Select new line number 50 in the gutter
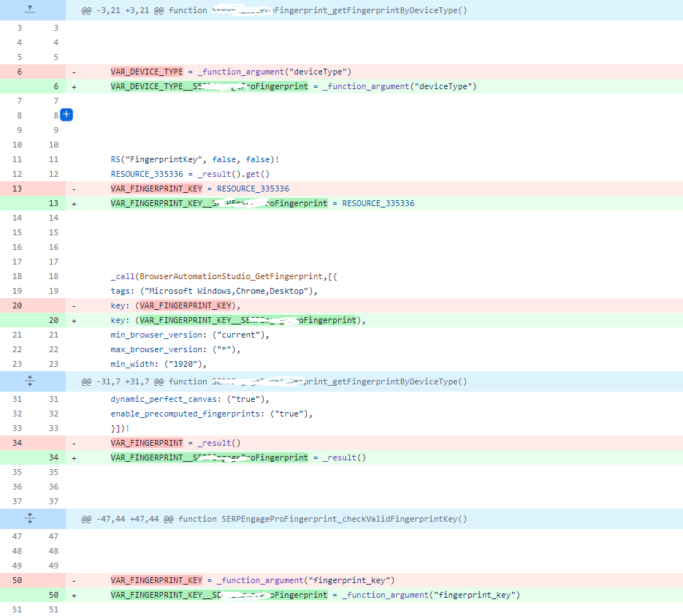Viewport: 683px width, 616px height. [53, 595]
